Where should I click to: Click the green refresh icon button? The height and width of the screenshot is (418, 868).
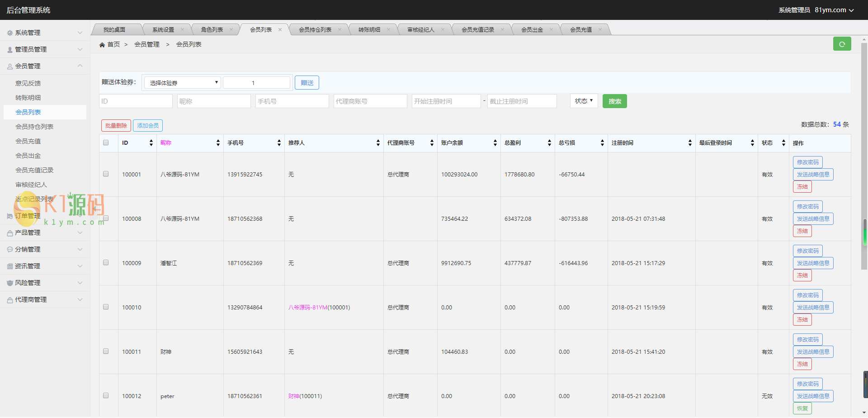click(842, 44)
